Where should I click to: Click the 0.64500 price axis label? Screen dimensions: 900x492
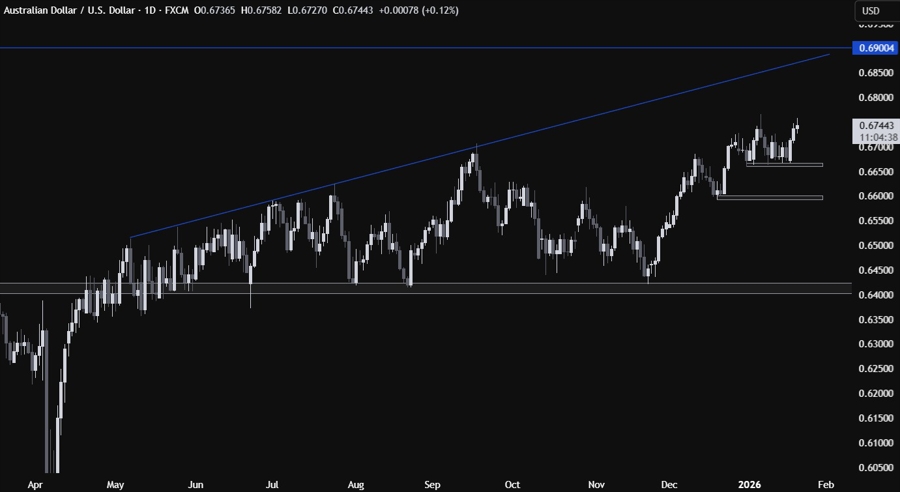click(x=878, y=270)
